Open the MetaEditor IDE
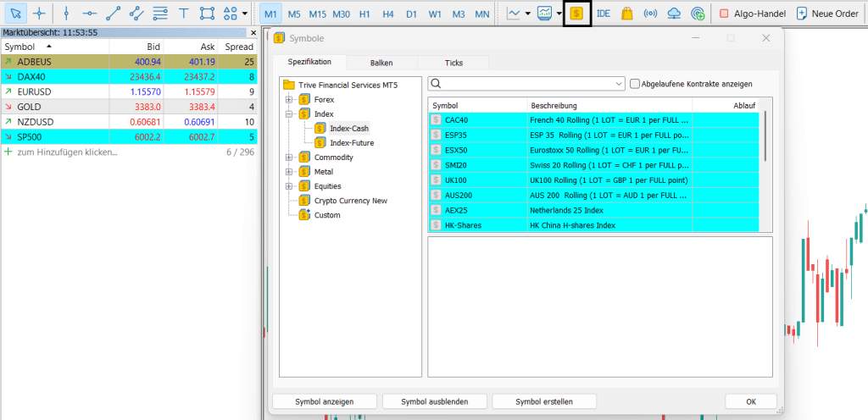 pos(604,14)
